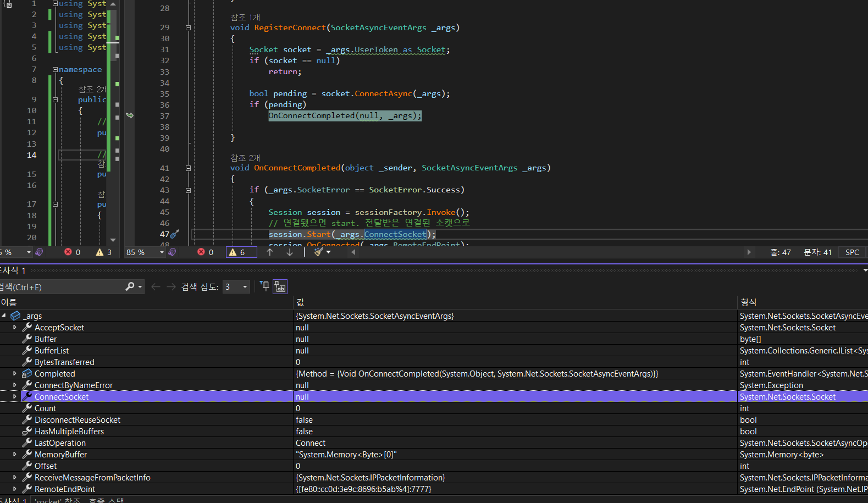Click the 참조 1개 CodeLens link
868x503 pixels.
pyautogui.click(x=245, y=18)
